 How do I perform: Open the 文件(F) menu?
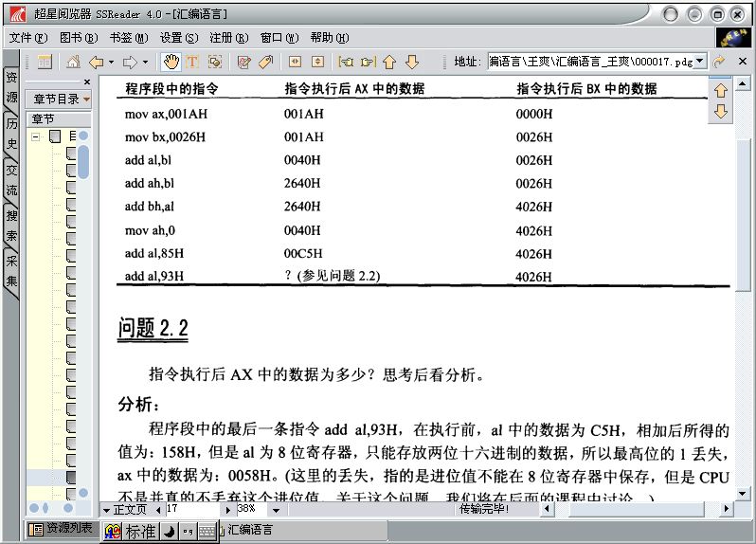(x=28, y=38)
